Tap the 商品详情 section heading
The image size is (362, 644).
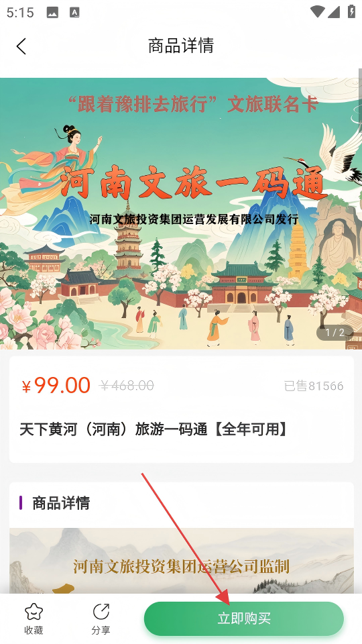[61, 502]
